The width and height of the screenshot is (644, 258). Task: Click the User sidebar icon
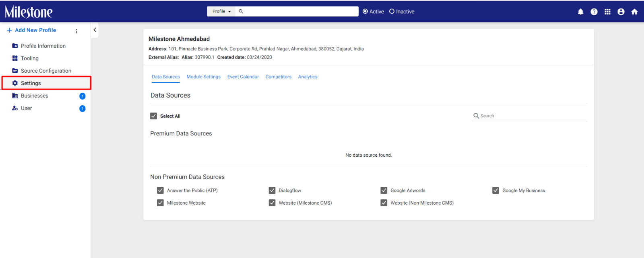(15, 108)
